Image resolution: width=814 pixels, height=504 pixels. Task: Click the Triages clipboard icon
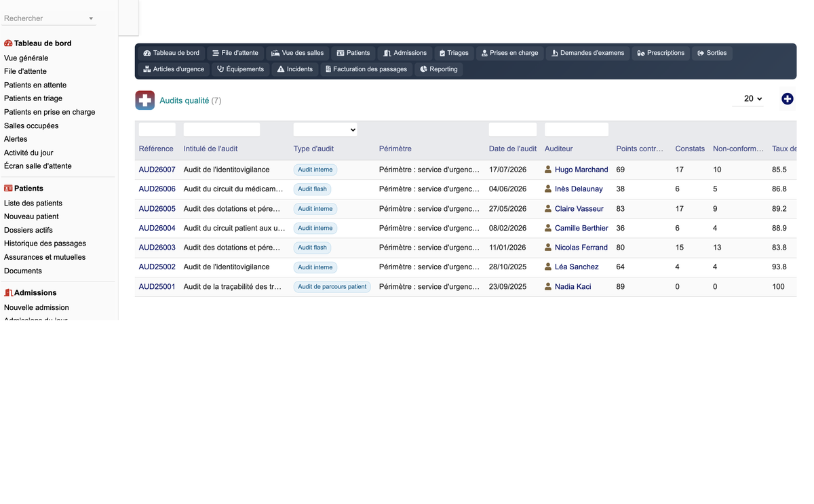click(x=442, y=53)
